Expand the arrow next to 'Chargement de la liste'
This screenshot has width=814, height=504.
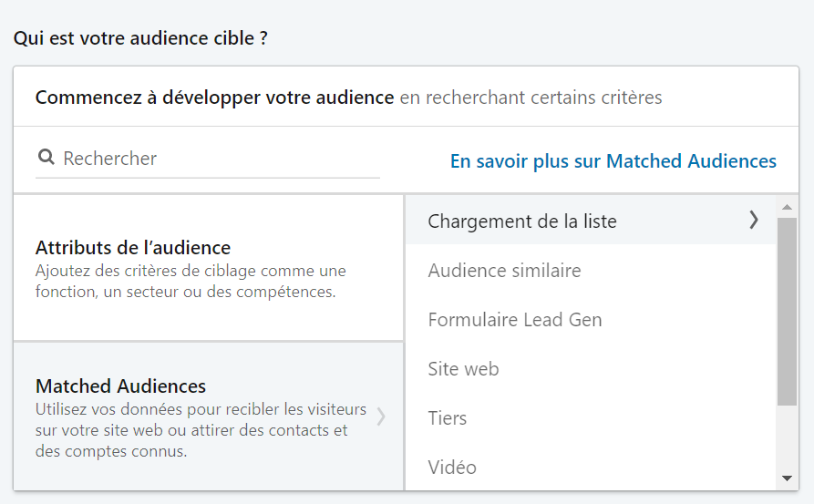coord(753,220)
